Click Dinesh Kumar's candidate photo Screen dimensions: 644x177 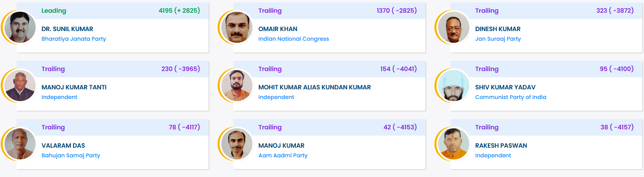[x=454, y=27]
